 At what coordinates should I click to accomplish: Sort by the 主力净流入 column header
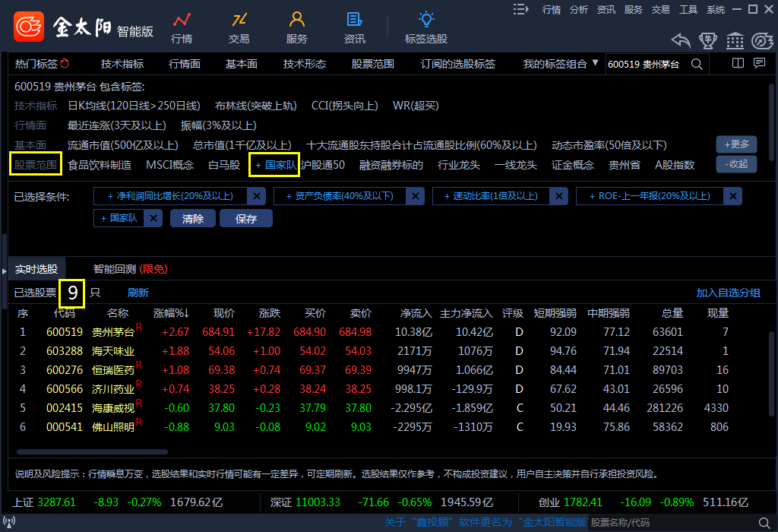(x=466, y=313)
